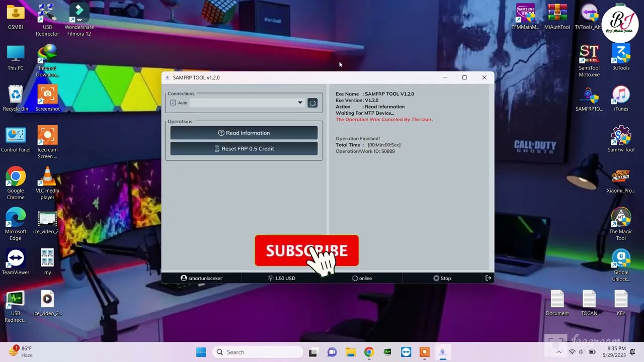The height and width of the screenshot is (362, 644).
Task: Launch Wondershare Filmora 12 shortcut
Action: point(79,20)
